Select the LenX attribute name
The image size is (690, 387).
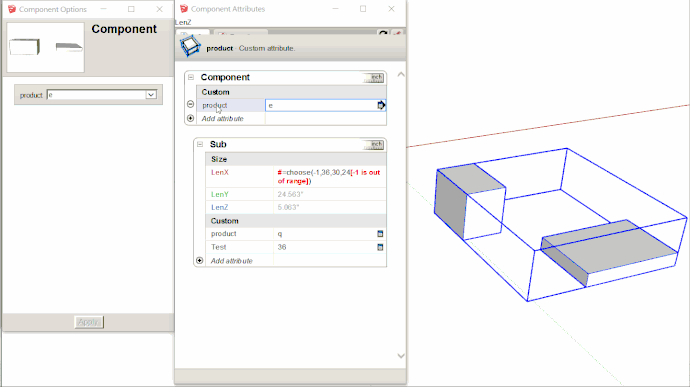(x=220, y=172)
